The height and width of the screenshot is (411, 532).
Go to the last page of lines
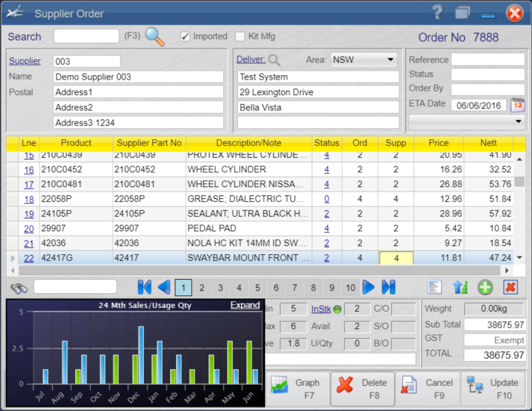point(388,287)
